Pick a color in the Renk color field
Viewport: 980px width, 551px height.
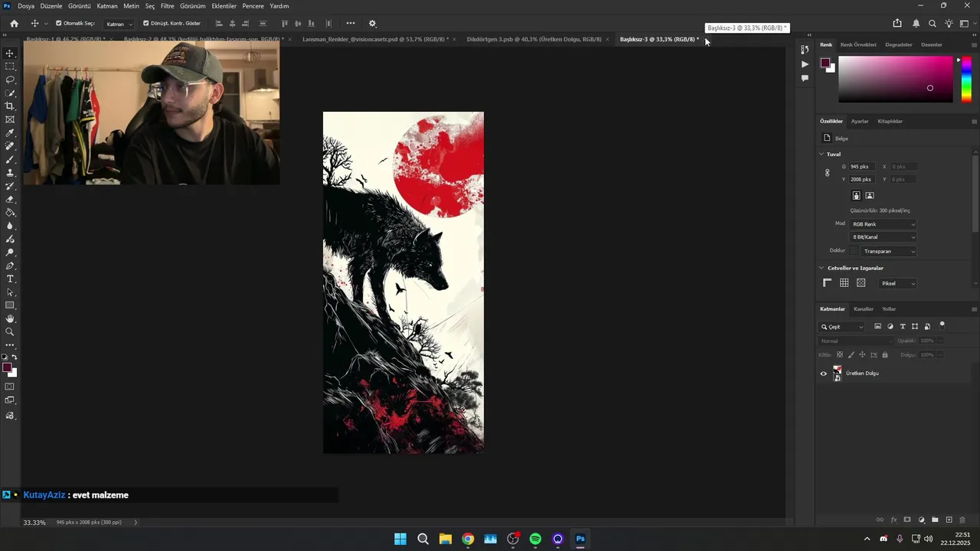tap(895, 80)
